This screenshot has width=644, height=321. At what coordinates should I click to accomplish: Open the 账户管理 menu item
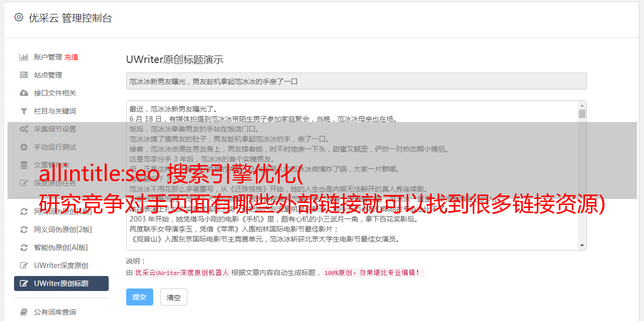48,57
